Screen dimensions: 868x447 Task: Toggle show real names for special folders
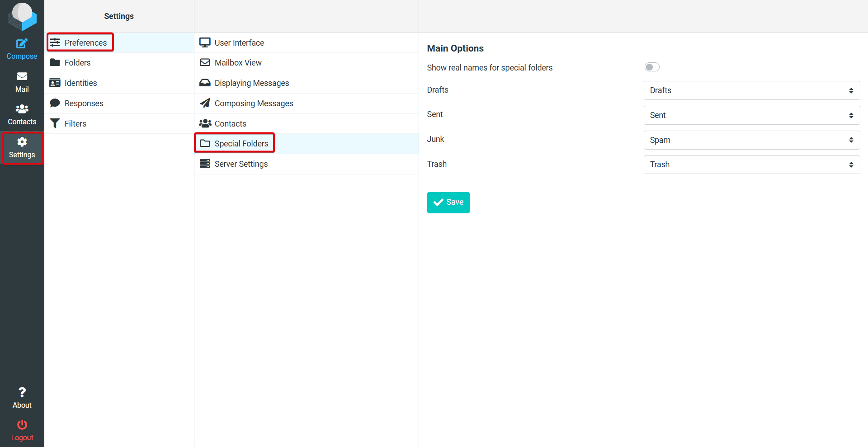(651, 66)
